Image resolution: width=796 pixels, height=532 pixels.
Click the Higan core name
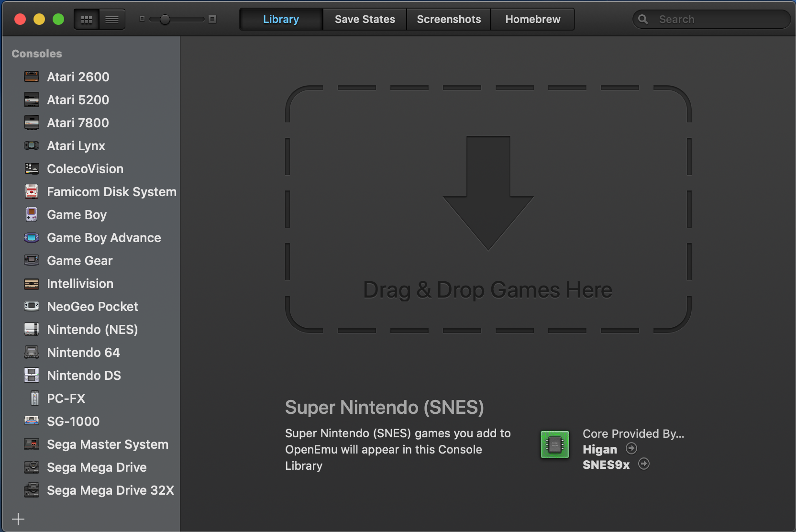click(x=600, y=449)
